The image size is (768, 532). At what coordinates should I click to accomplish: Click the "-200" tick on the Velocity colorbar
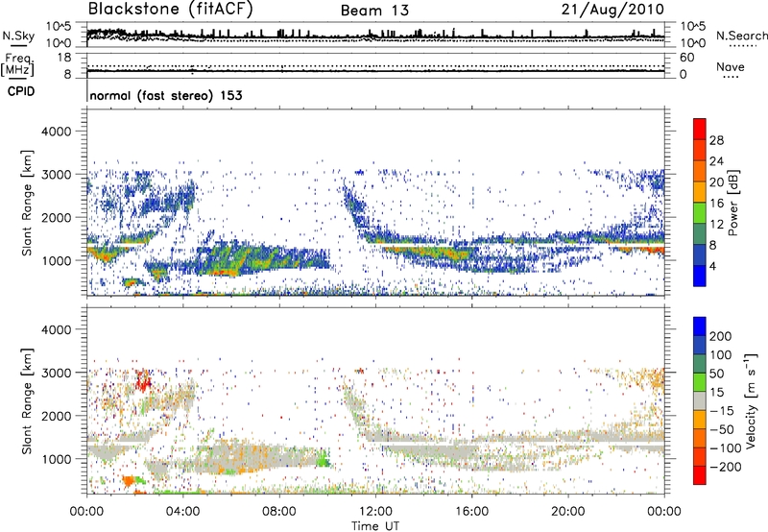coord(726,467)
